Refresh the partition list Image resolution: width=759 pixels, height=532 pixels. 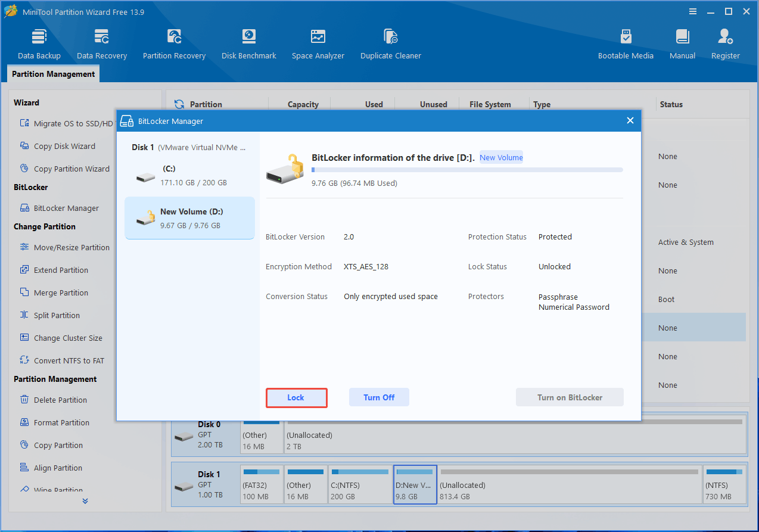pyautogui.click(x=179, y=104)
